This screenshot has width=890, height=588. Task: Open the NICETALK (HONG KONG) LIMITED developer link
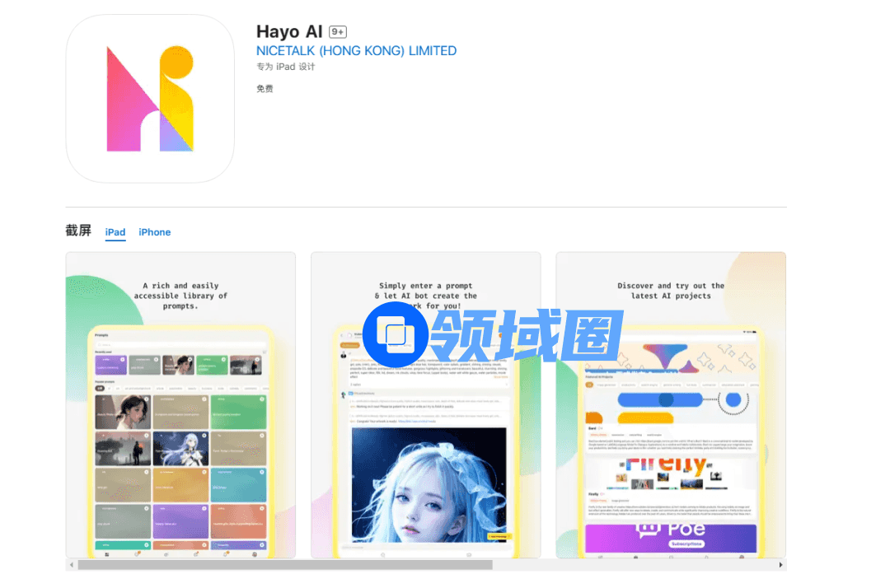[356, 51]
